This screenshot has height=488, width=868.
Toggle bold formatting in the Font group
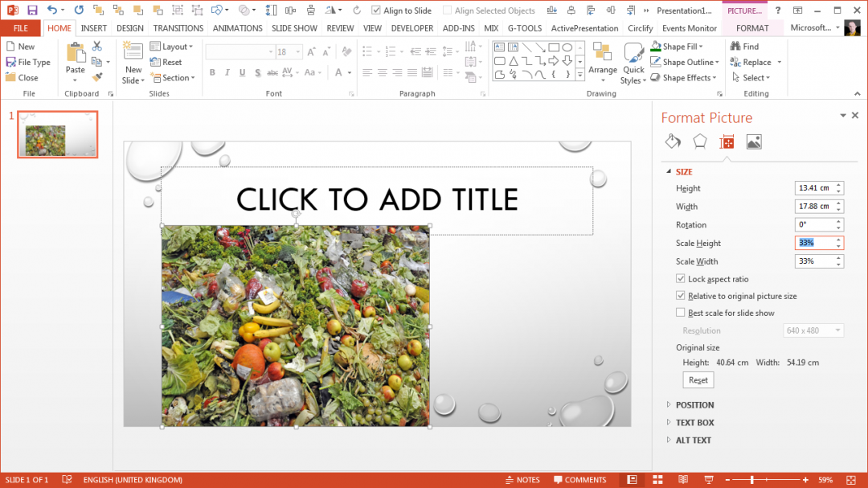click(x=212, y=72)
